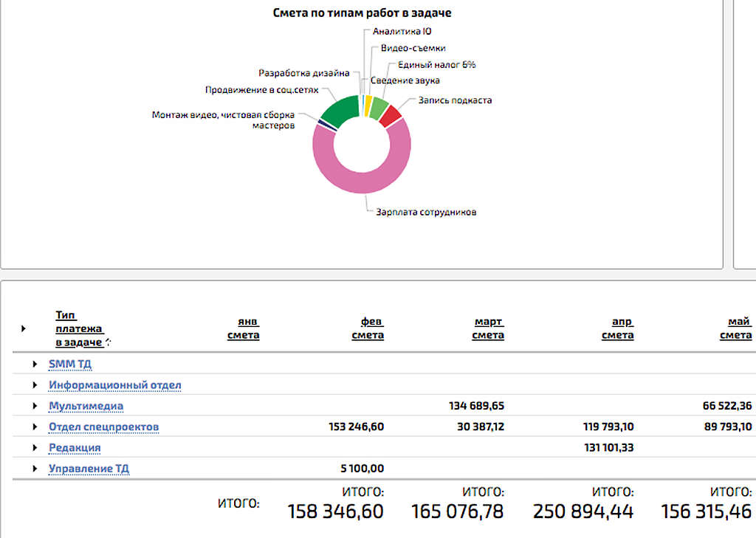Image resolution: width=756 pixels, height=538 pixels.
Task: Click the dark green Продвижение в соц.сетях segment
Action: [340, 109]
